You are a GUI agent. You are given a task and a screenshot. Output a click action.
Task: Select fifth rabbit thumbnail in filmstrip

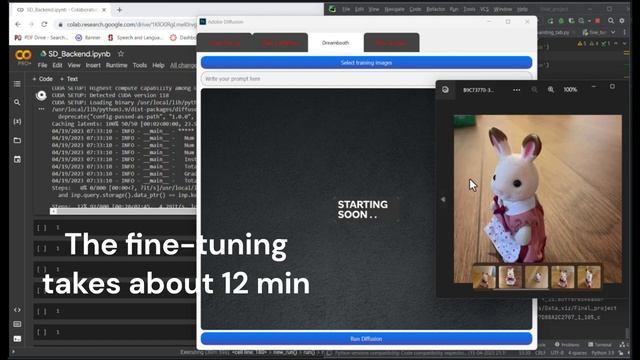589,277
